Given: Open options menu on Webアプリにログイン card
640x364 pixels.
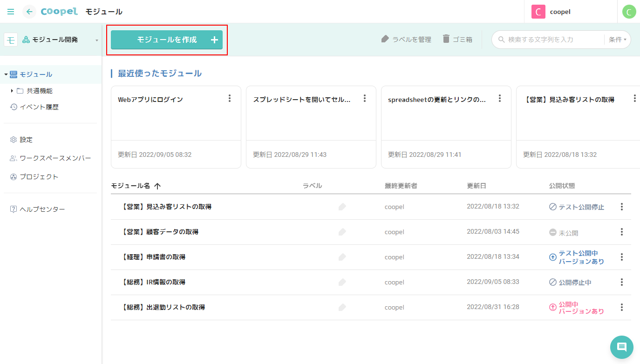Looking at the screenshot, I should click(229, 98).
